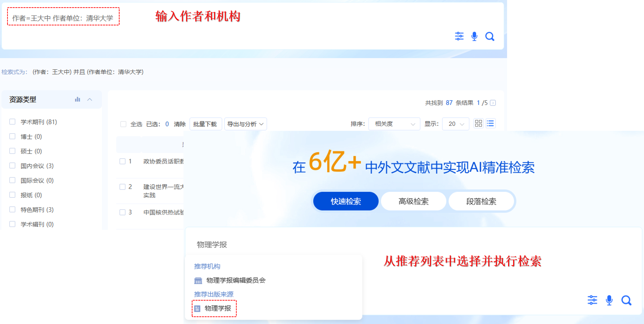The image size is (644, 324).
Task: Click the search box containing 作者=王大中
Action: click(63, 18)
